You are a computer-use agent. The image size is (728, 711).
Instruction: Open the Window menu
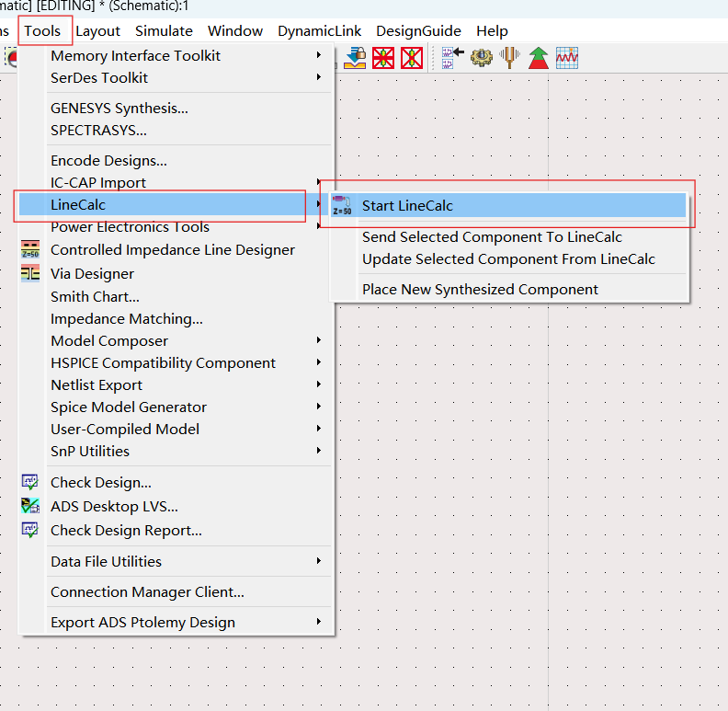pos(235,31)
